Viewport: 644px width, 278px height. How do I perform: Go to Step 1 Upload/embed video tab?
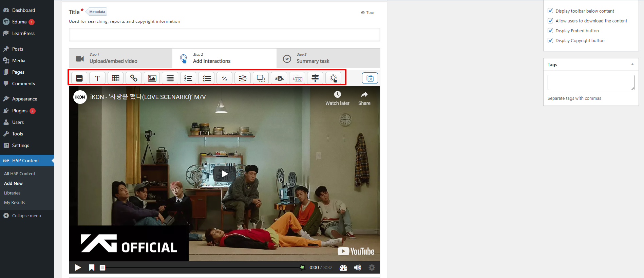click(x=121, y=58)
